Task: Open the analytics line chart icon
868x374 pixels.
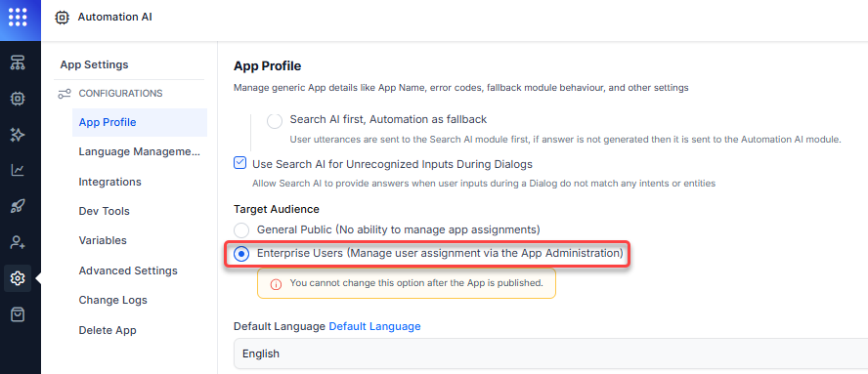Action: click(x=18, y=171)
